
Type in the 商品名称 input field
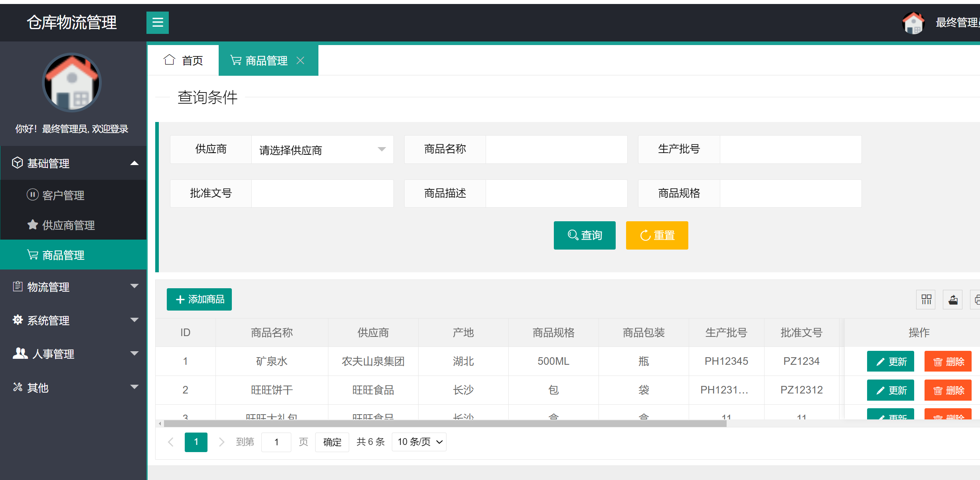556,150
